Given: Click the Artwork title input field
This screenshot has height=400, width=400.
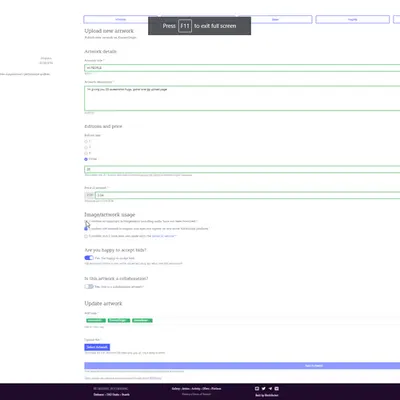Looking at the screenshot, I should click(242, 68).
